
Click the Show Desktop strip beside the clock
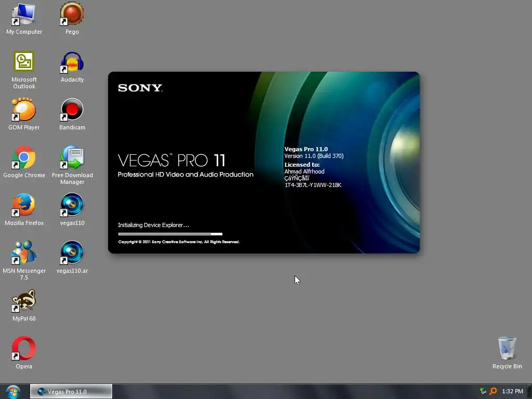pos(529,392)
